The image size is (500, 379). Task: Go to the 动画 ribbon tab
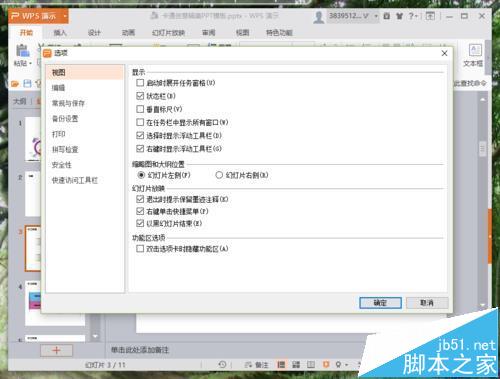click(x=128, y=33)
